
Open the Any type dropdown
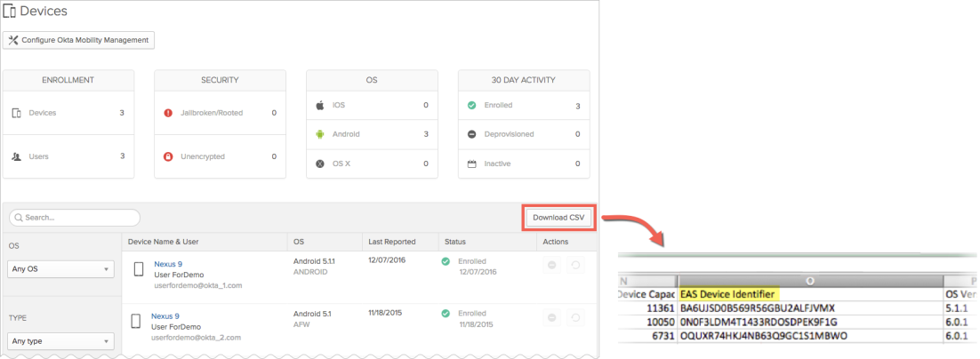click(x=60, y=341)
